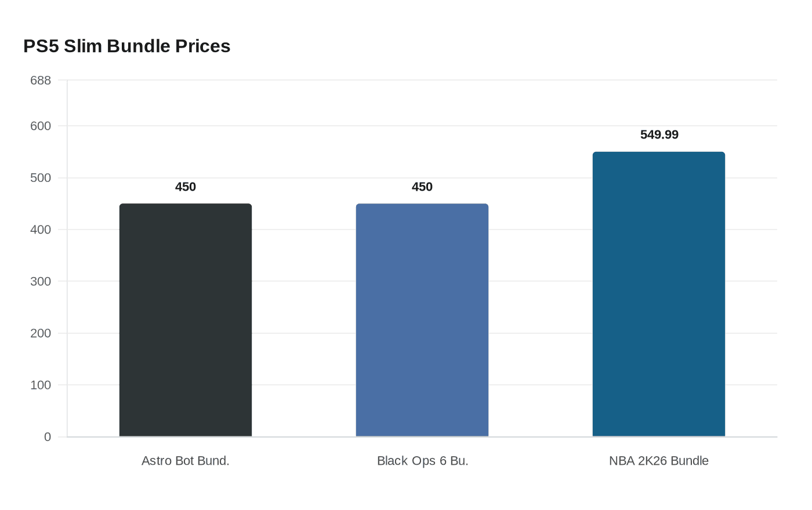Click the Black Ops 6 Bundle bar
Image resolution: width=812 pixels, height=510 pixels.
pyautogui.click(x=422, y=320)
